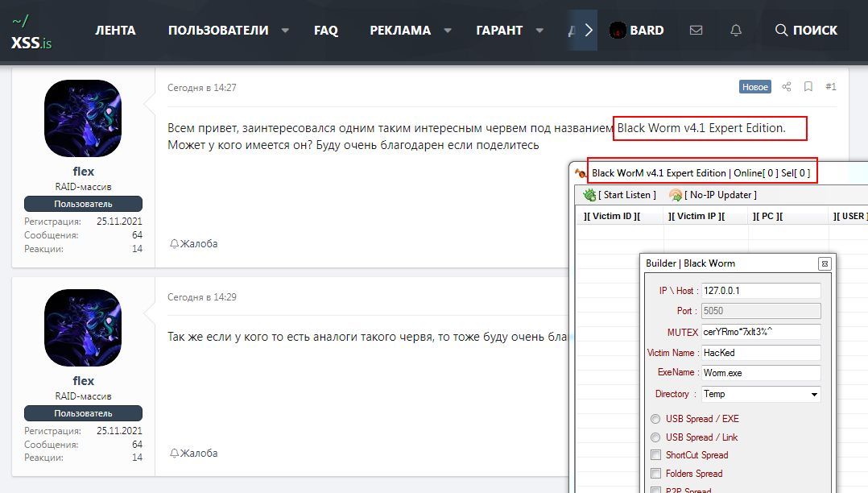
Task: Open the notifications bell icon
Action: pyautogui.click(x=736, y=31)
